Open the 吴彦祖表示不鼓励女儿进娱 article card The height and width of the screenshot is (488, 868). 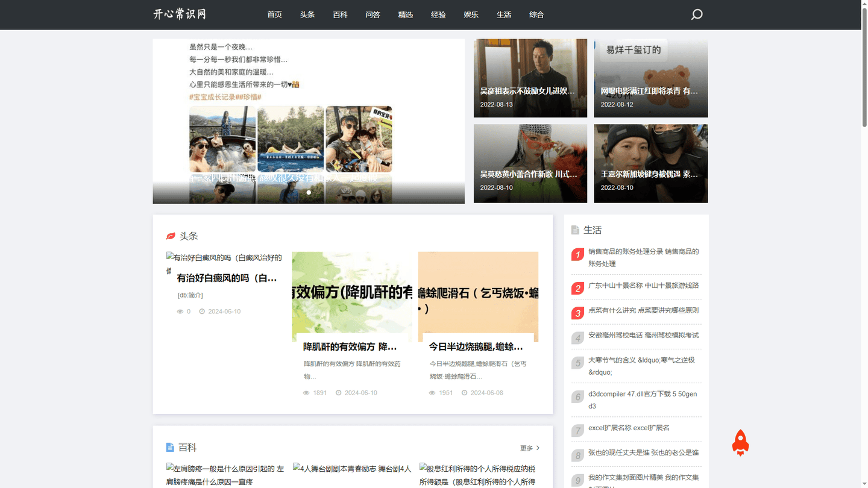tap(530, 78)
